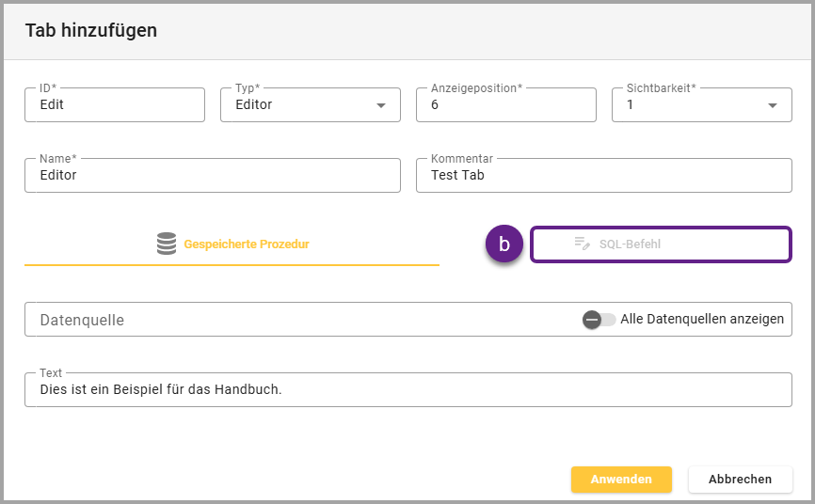Click inside the Text field
Screen dimensions: 815x504
click(x=407, y=389)
